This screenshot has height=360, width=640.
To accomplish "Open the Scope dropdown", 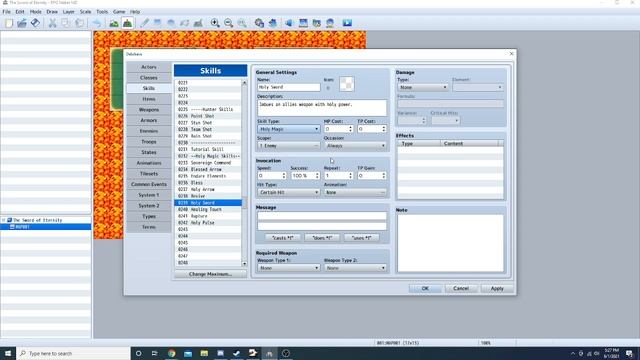I will 288,146.
